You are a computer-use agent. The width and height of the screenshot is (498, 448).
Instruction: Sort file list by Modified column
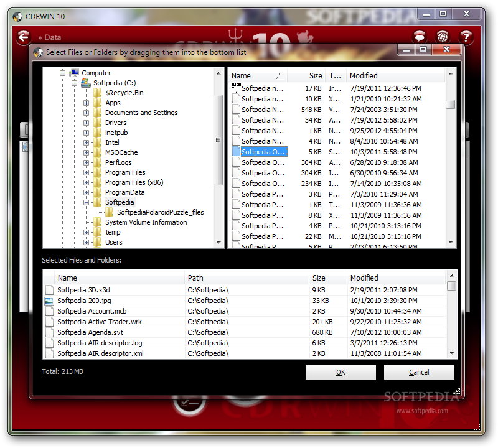(x=395, y=75)
